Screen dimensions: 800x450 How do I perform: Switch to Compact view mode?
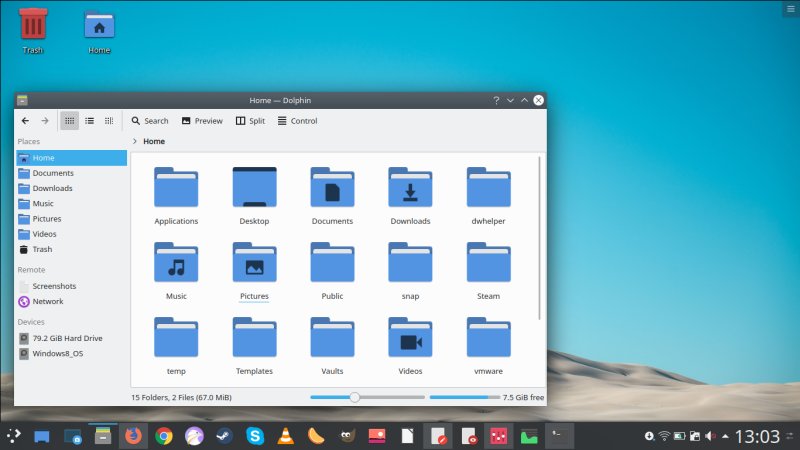pyautogui.click(x=89, y=121)
